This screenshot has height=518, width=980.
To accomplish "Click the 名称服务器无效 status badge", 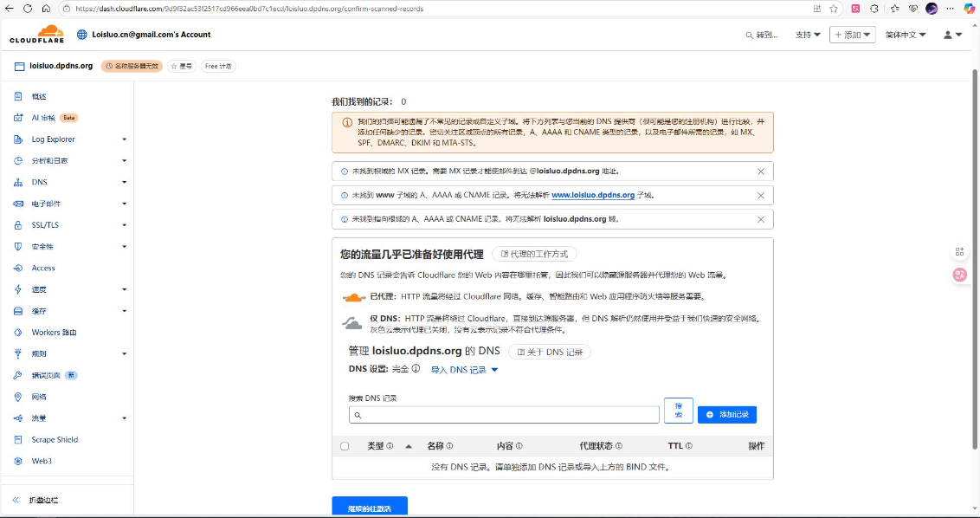I will point(132,67).
